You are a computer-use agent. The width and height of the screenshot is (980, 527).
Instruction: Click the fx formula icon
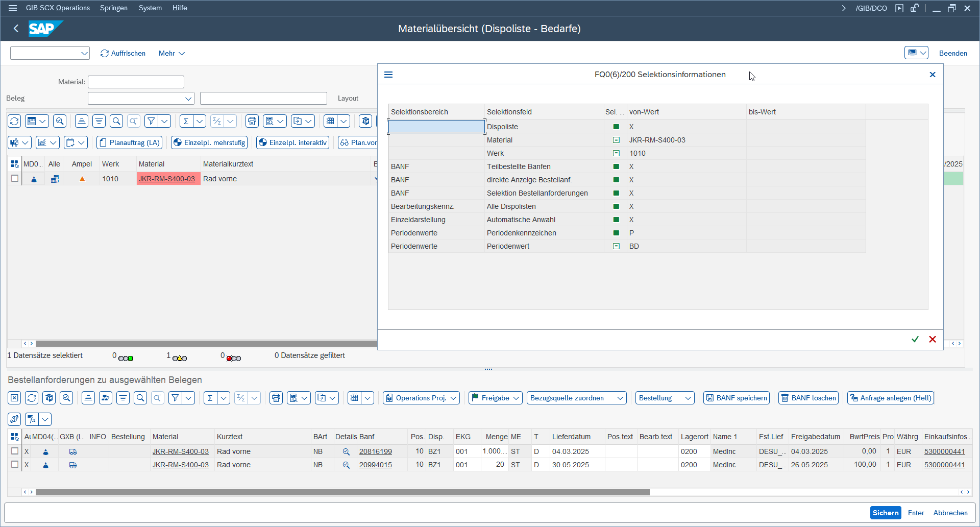tap(32, 419)
